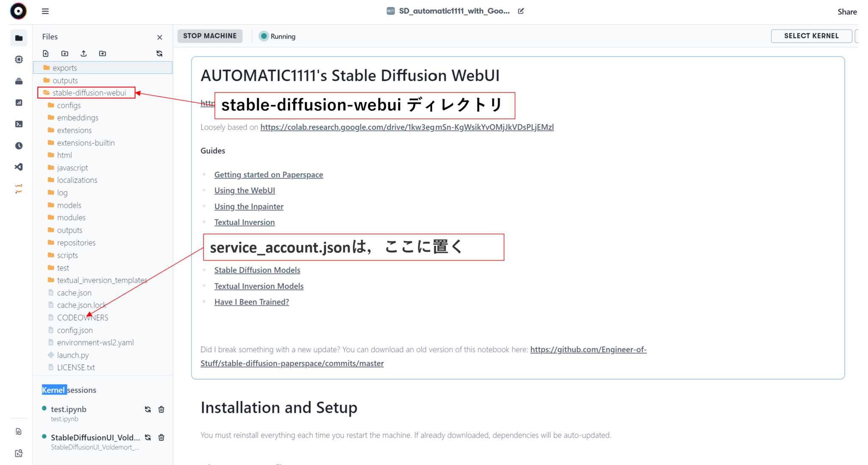Upload a file using the upload icon
Image resolution: width=868 pixels, height=465 pixels.
tap(83, 53)
